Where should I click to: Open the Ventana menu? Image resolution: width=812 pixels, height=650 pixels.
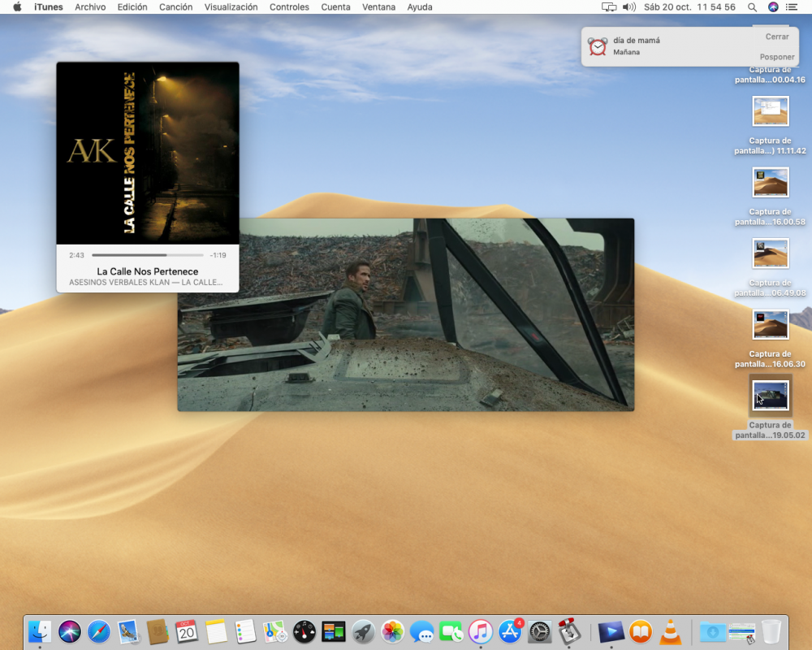(x=378, y=6)
